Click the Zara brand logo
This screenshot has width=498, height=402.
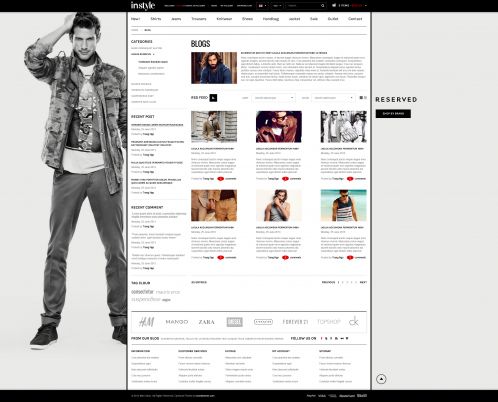(207, 322)
